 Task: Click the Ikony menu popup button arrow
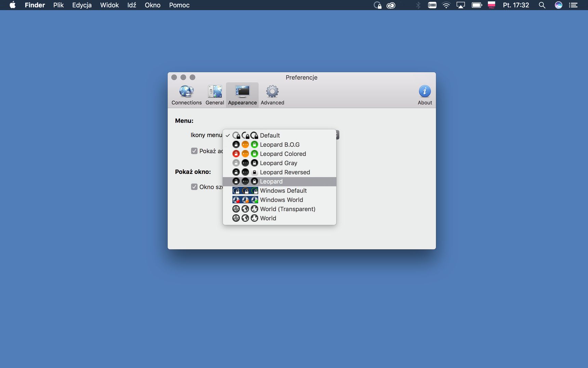pos(337,135)
